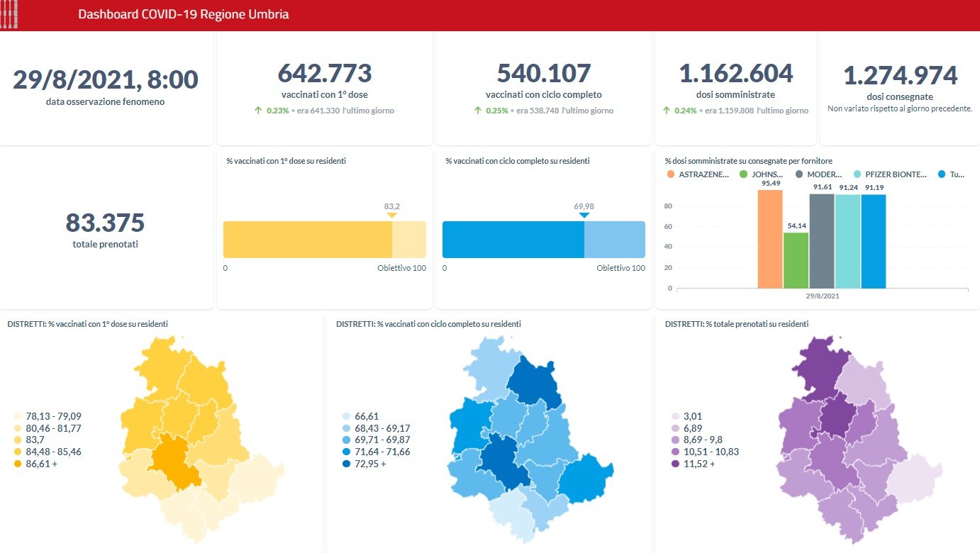This screenshot has width=980, height=553.
Task: Toggle the AstraZeneca legend series
Action: (672, 174)
